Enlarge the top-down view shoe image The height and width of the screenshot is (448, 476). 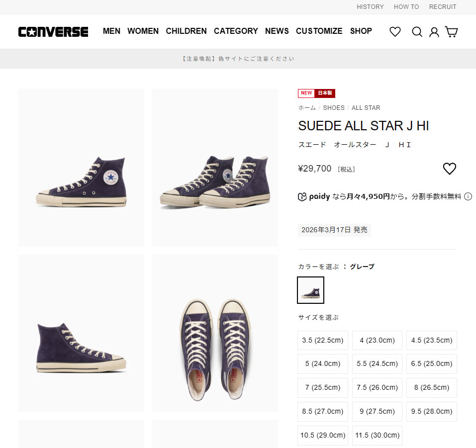(215, 333)
